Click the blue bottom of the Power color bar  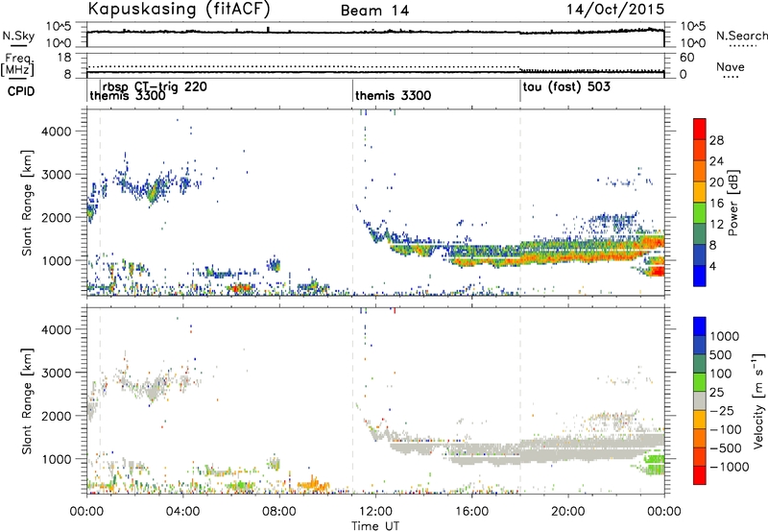(700, 277)
